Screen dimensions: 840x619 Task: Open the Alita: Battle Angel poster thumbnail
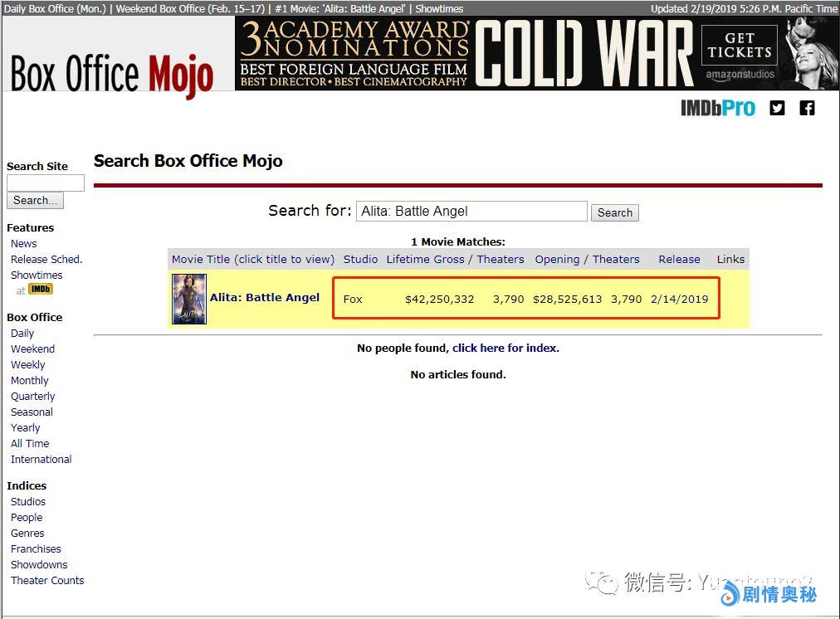click(189, 299)
